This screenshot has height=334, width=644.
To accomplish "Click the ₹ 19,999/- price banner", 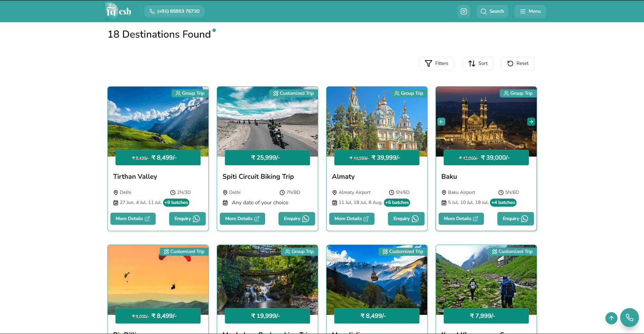I will coord(267,316).
